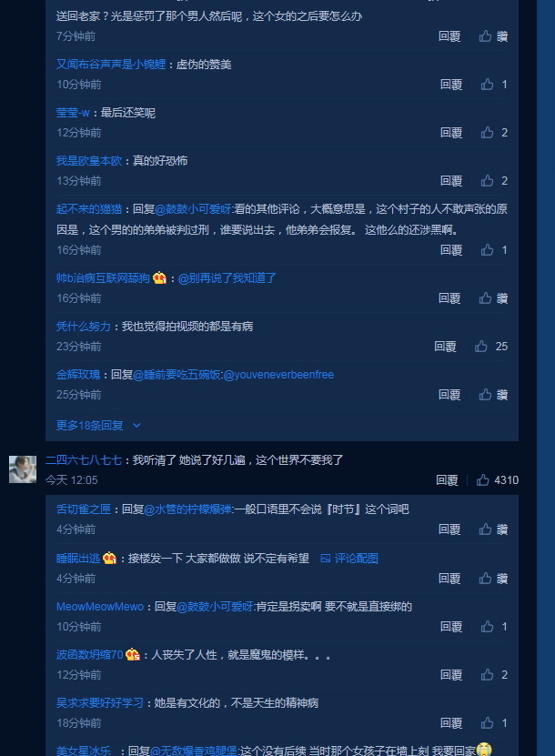Click thumbs-up on MeowMeowMewo's reply
The width and height of the screenshot is (555, 756).
tap(487, 626)
